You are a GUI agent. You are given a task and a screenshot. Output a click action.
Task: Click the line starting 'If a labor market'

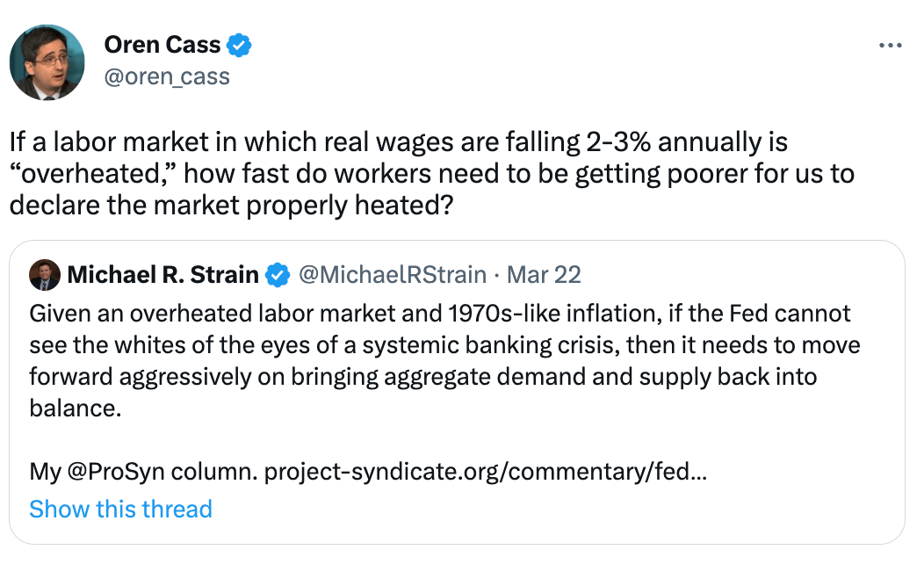(399, 141)
